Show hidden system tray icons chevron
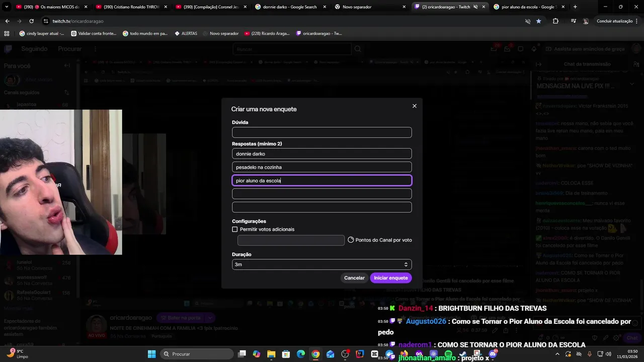Screen dimensions: 644x362 coord(557,354)
